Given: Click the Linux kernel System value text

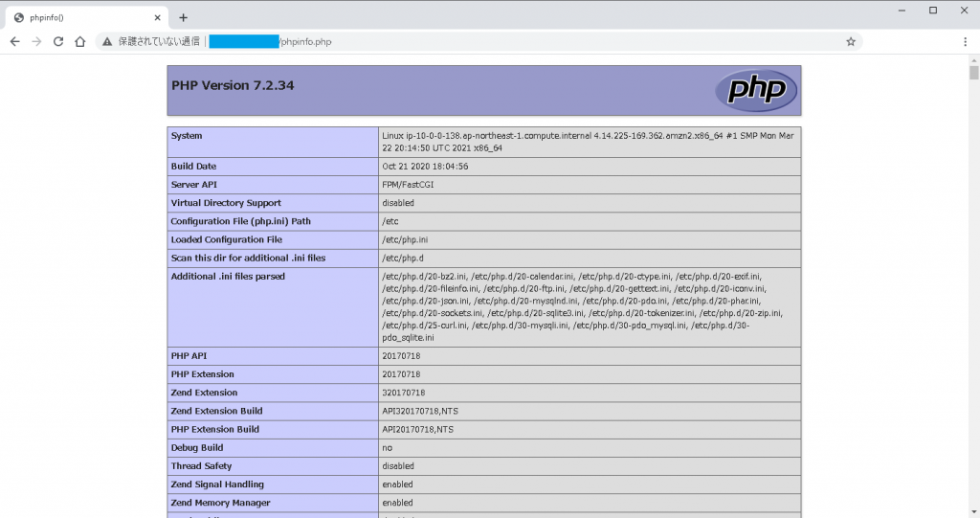Looking at the screenshot, I should [589, 142].
